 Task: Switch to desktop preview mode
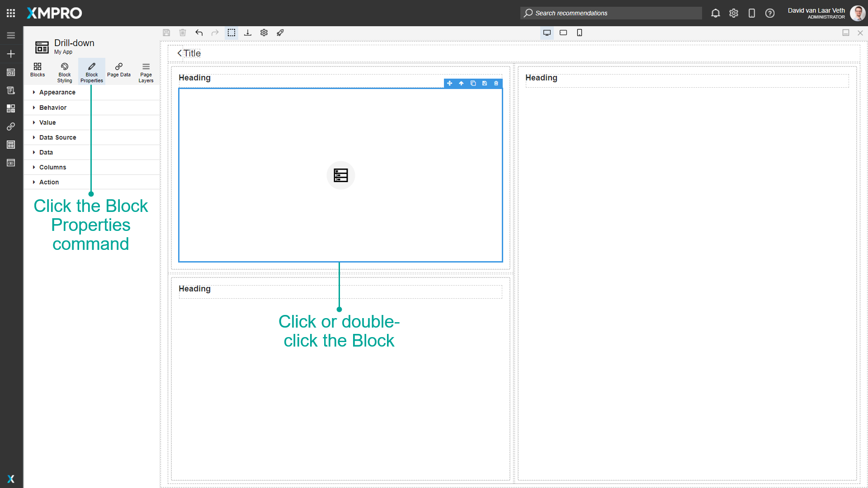[x=547, y=33]
